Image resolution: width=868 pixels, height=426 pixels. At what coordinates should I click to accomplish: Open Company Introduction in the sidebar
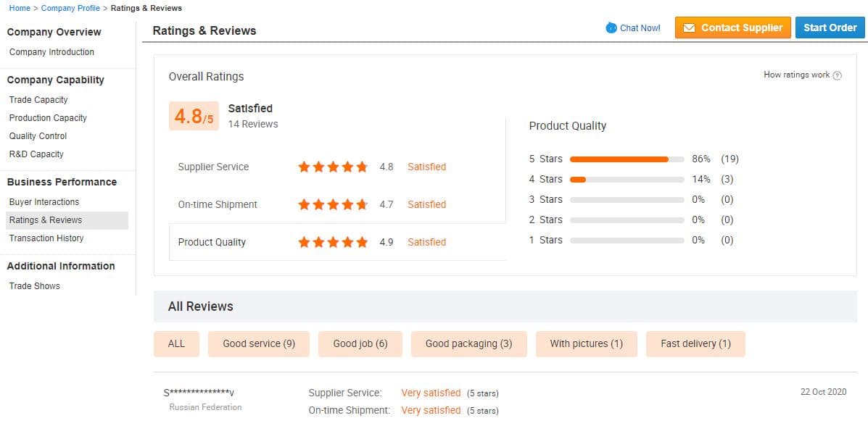tap(51, 52)
